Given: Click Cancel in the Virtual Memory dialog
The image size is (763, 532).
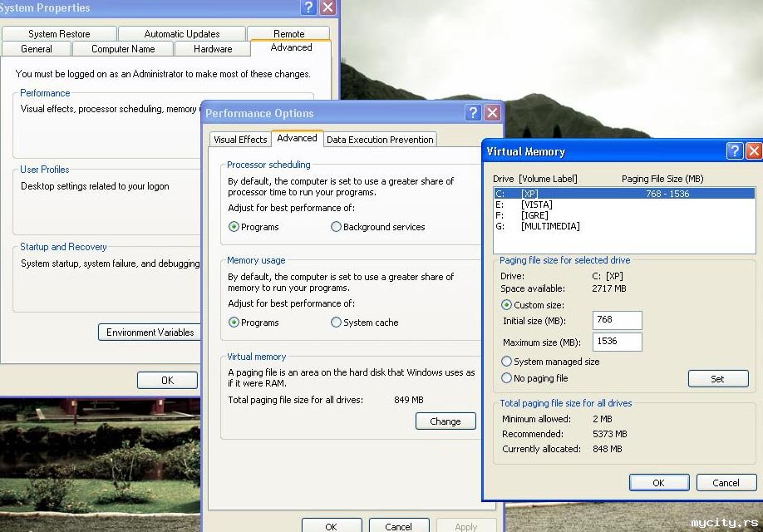Looking at the screenshot, I should pos(726,483).
